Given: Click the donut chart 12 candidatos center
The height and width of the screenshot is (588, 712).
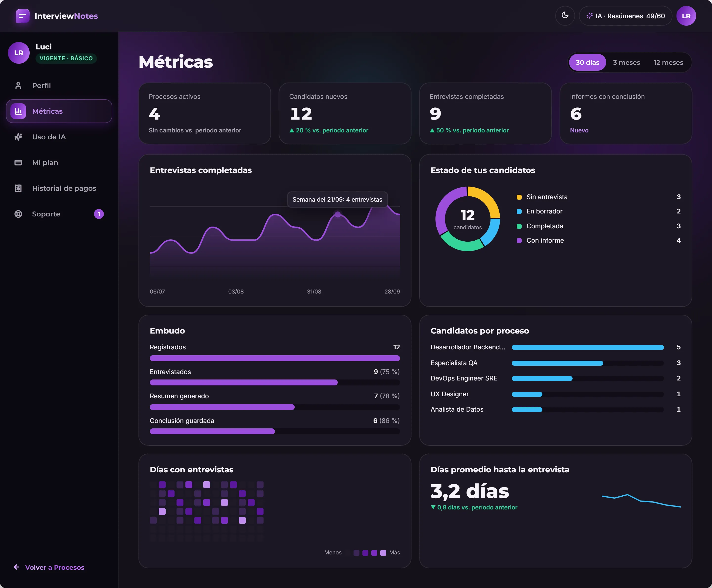Looking at the screenshot, I should (467, 219).
